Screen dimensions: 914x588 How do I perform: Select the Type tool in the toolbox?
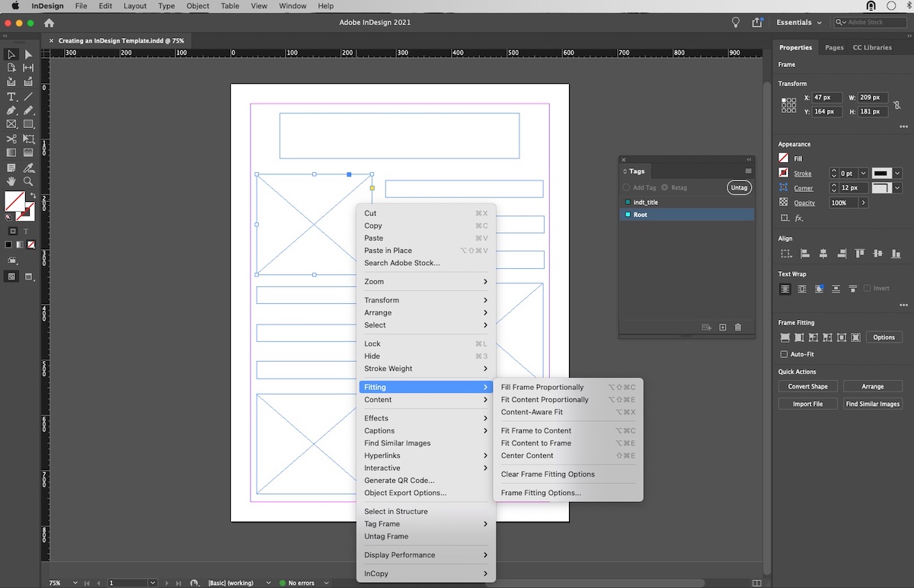coord(11,97)
